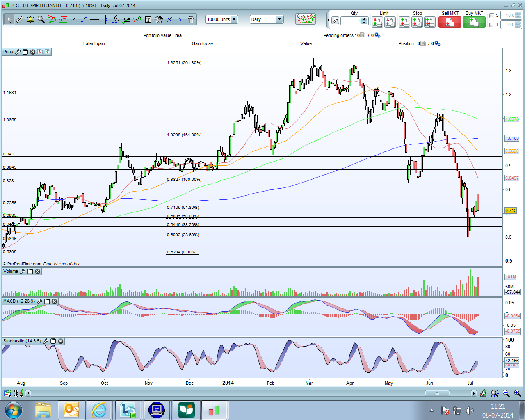525x420 pixels.
Task: Enable the T target checkbox
Action: tap(492, 25)
